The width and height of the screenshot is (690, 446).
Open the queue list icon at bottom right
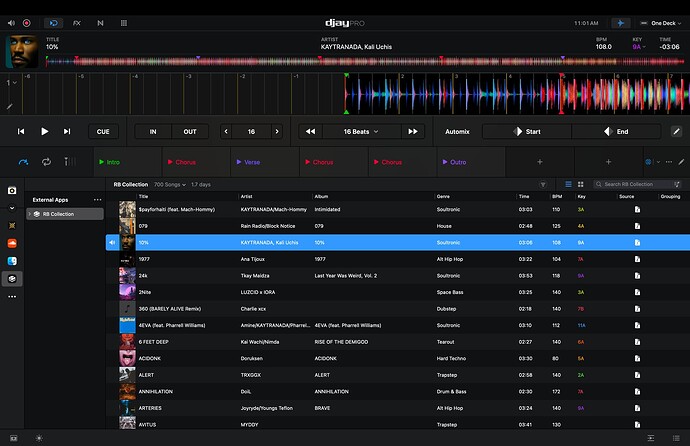pyautogui.click(x=676, y=438)
